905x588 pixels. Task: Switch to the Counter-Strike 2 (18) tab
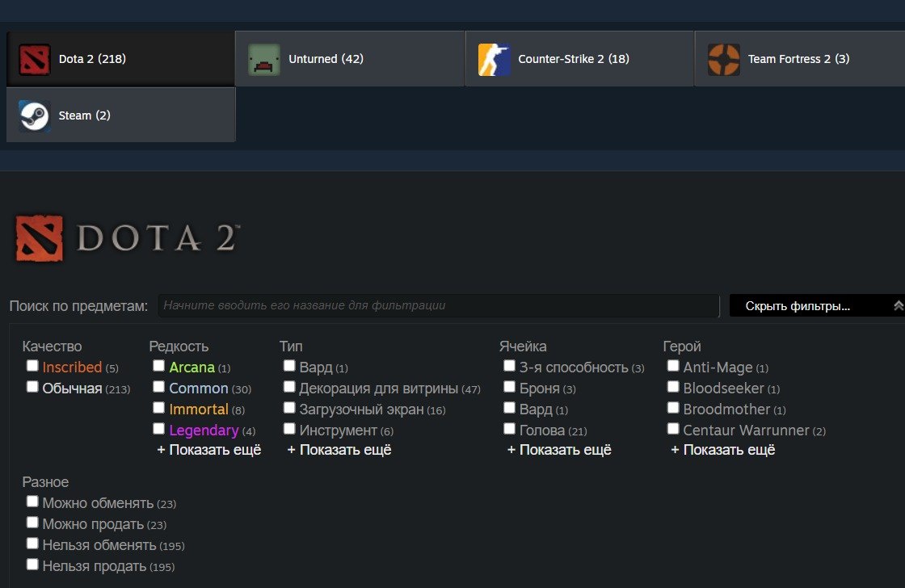579,59
